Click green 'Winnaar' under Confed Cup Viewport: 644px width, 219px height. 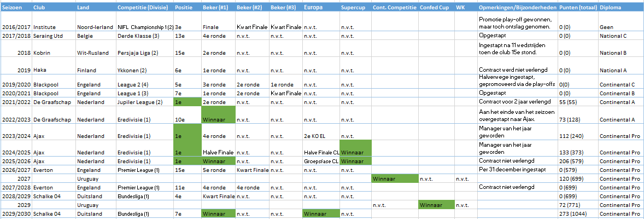point(437,204)
